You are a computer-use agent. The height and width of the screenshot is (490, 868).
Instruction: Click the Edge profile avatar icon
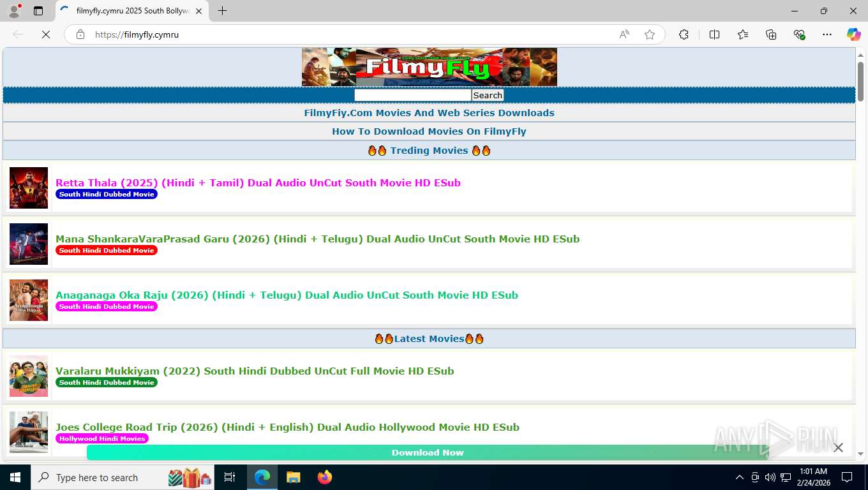(14, 11)
